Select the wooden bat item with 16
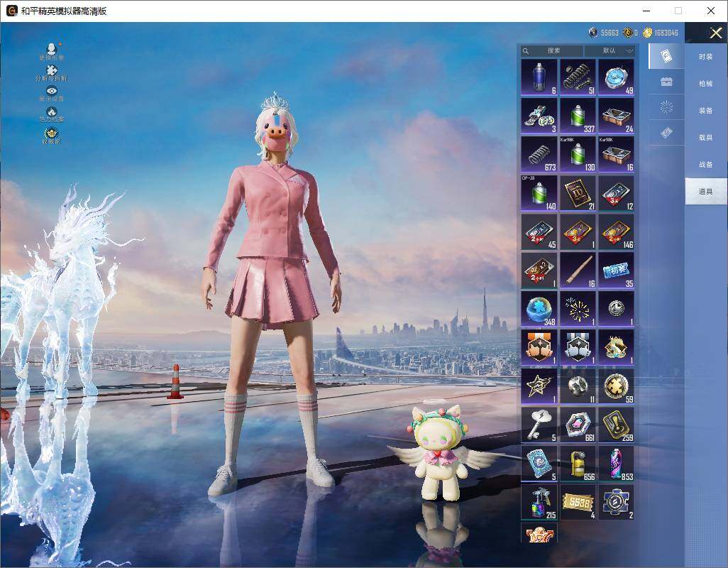Screen dimensions: 728x568 578,271
